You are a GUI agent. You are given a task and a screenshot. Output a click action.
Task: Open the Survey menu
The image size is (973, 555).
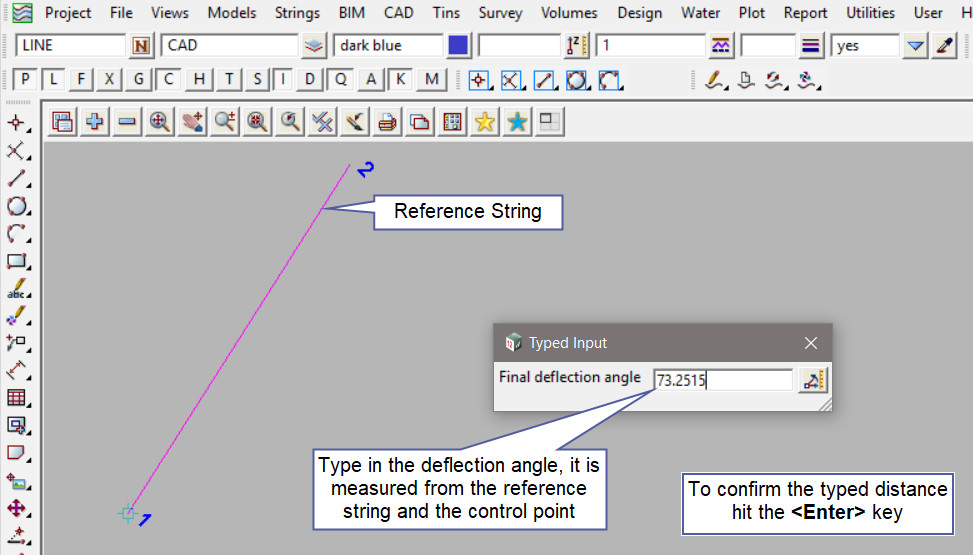tap(500, 12)
